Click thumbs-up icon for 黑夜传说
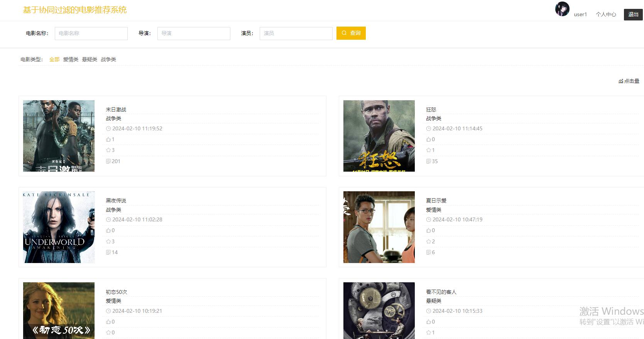 (x=108, y=230)
